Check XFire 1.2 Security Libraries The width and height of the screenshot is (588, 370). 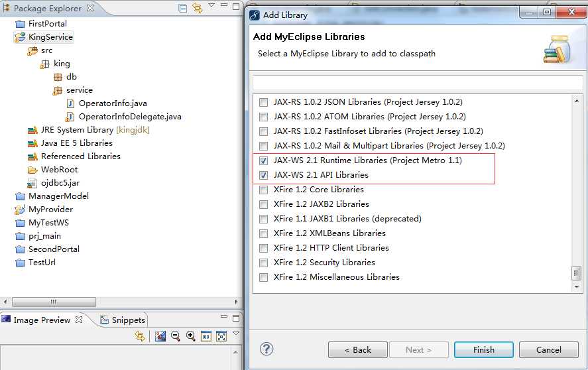pyautogui.click(x=264, y=263)
